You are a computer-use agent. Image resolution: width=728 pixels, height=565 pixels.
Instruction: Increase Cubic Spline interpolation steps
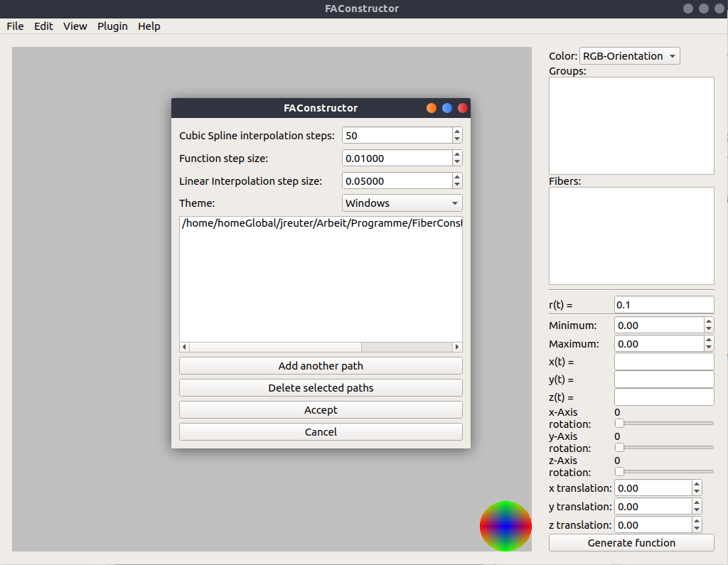457,131
